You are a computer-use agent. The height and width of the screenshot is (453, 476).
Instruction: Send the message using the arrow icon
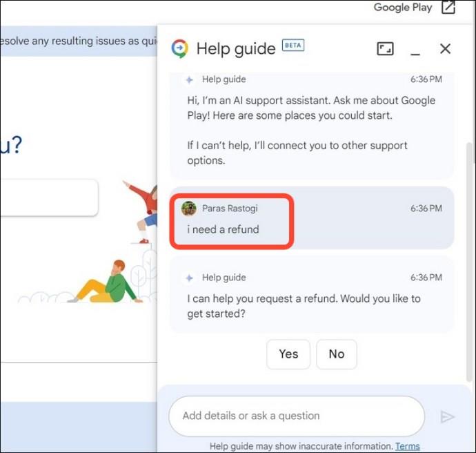pos(447,416)
